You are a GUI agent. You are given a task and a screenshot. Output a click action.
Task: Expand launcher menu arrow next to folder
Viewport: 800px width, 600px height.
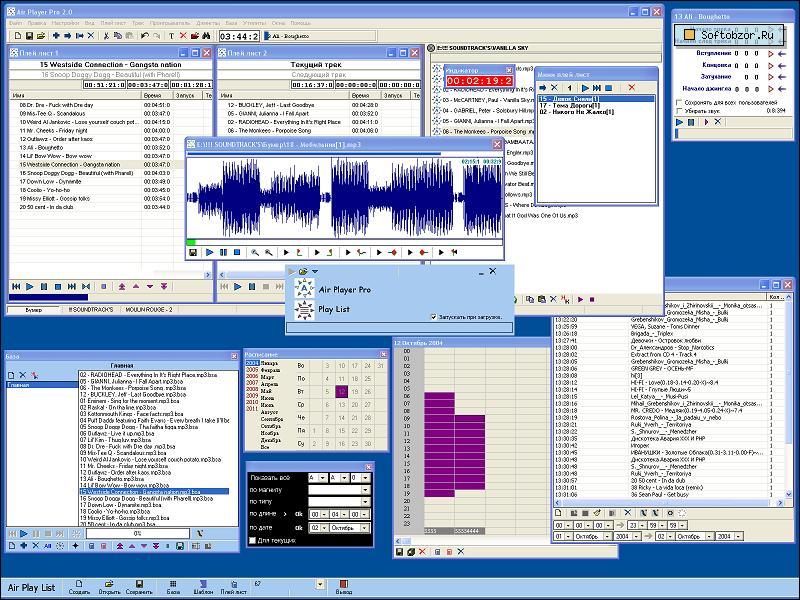[315, 271]
